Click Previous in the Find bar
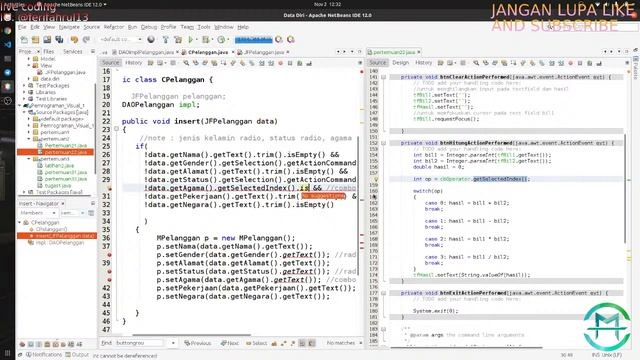640x360 pixels. [x=198, y=343]
